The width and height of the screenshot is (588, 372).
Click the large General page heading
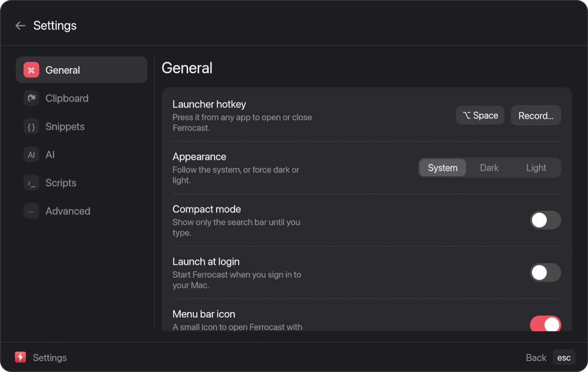187,68
